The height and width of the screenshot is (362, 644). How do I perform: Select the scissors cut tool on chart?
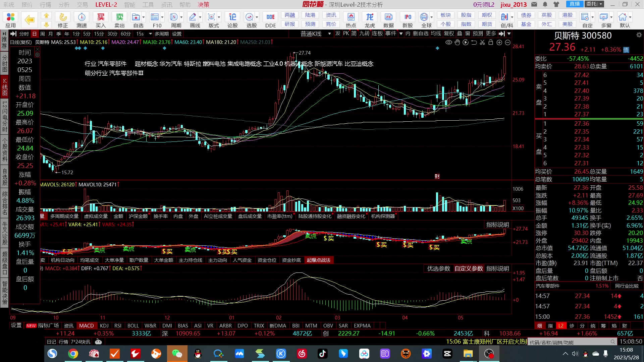point(482,43)
